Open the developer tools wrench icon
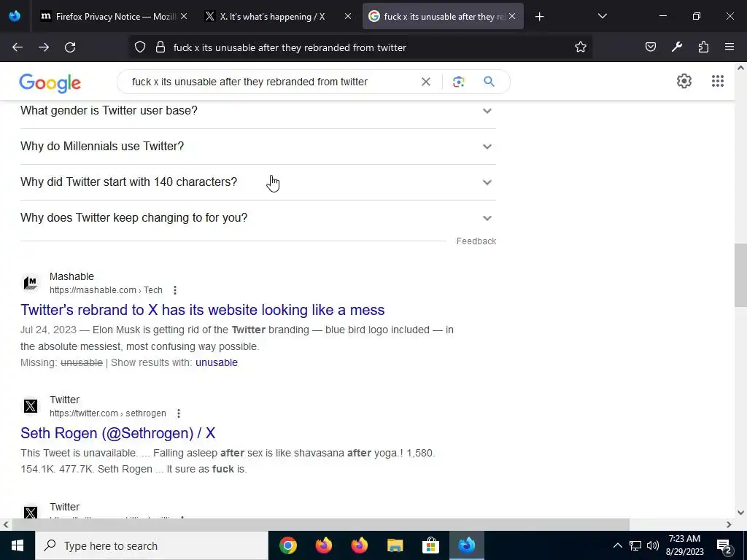747x560 pixels. 676,47
